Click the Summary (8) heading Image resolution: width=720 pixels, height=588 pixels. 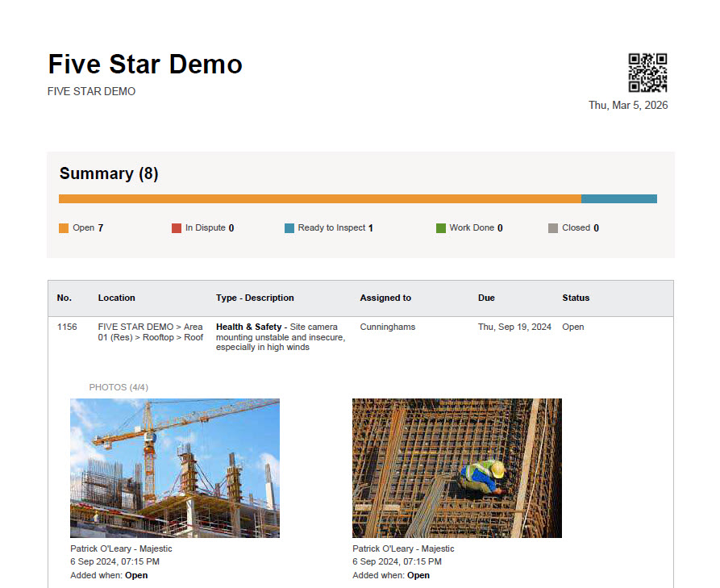pyautogui.click(x=109, y=173)
